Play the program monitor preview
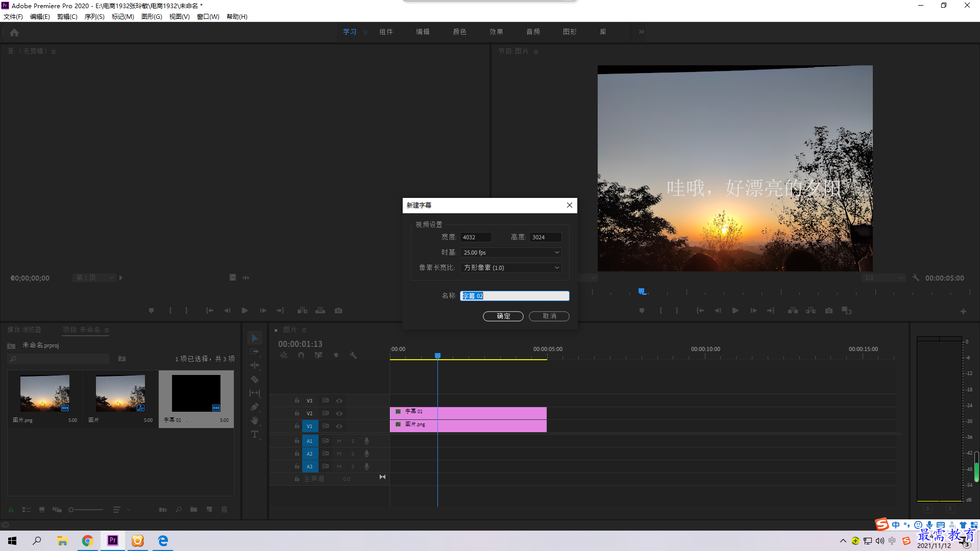 (x=736, y=311)
